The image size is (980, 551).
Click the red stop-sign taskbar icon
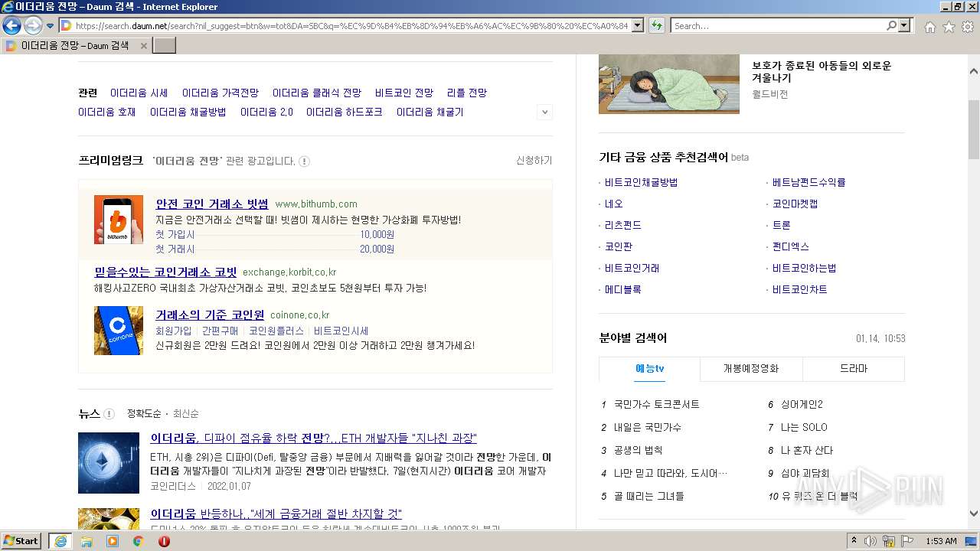(164, 541)
